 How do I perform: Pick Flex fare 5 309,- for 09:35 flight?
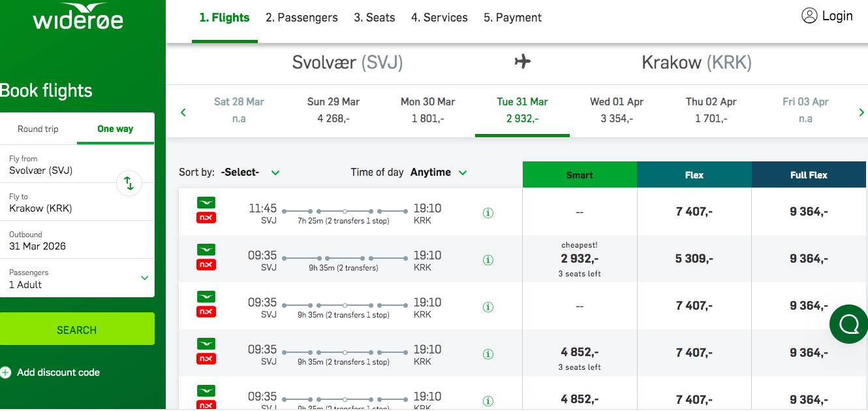pos(694,259)
